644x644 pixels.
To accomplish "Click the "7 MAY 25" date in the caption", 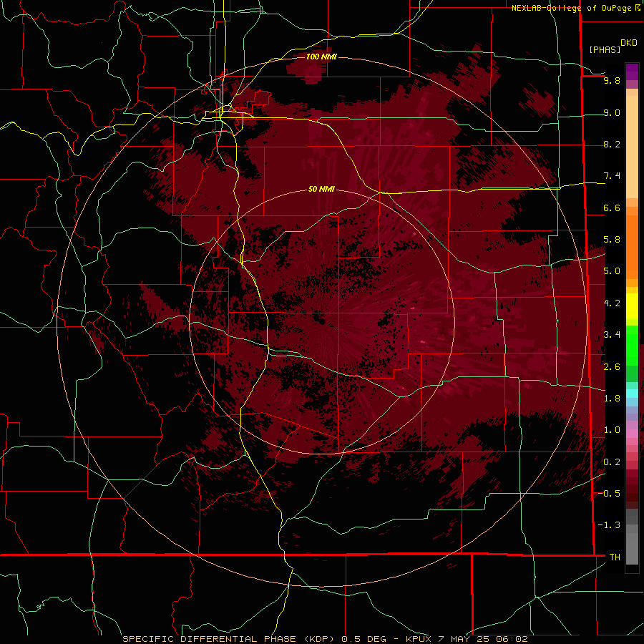I will (463, 639).
